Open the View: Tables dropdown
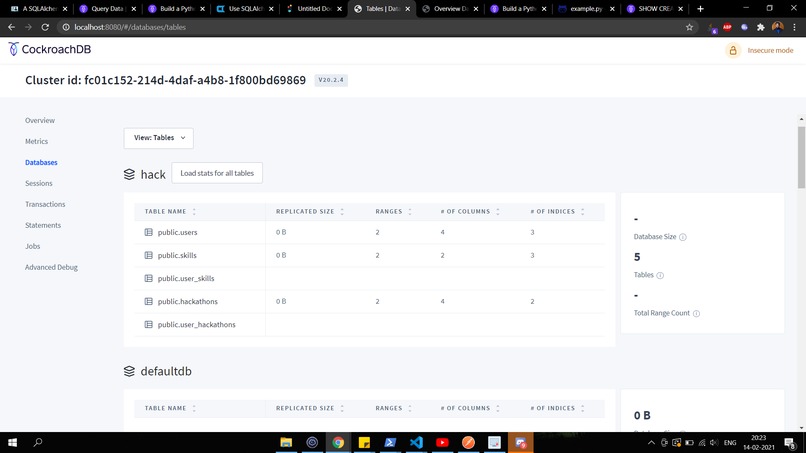 (158, 138)
